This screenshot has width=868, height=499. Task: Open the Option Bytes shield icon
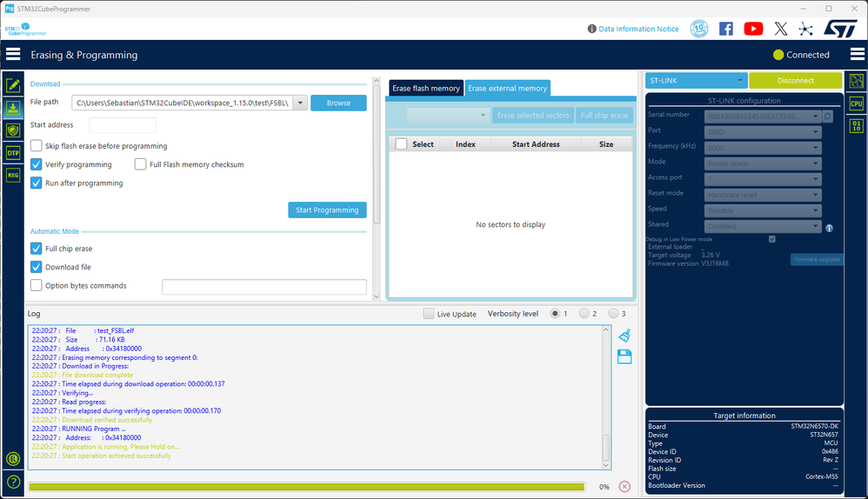[13, 130]
